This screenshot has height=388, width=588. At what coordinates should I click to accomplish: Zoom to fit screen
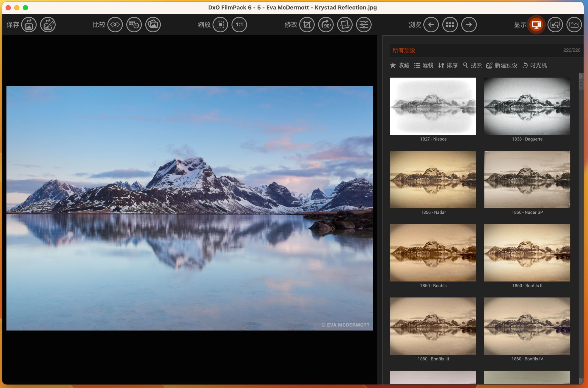tap(220, 25)
